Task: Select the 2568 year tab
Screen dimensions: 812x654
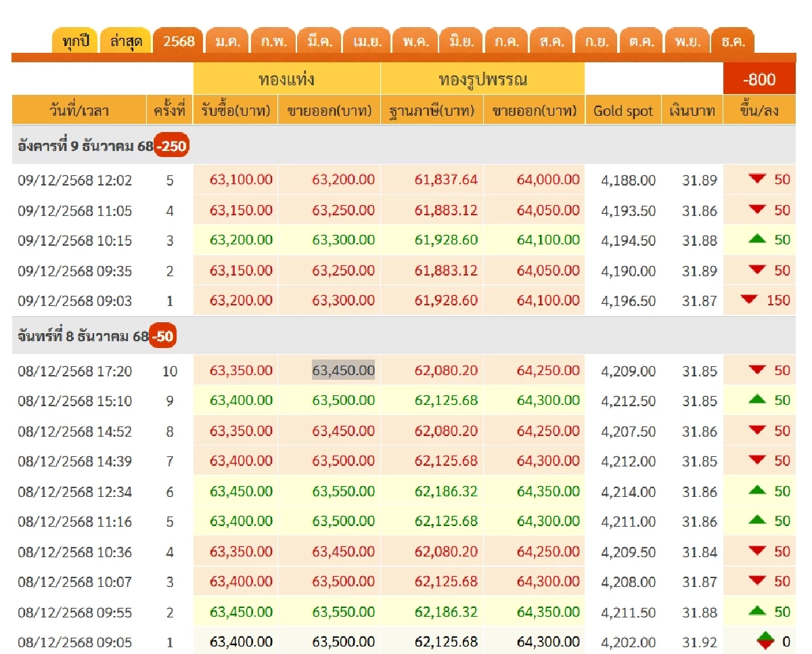Action: 179,41
